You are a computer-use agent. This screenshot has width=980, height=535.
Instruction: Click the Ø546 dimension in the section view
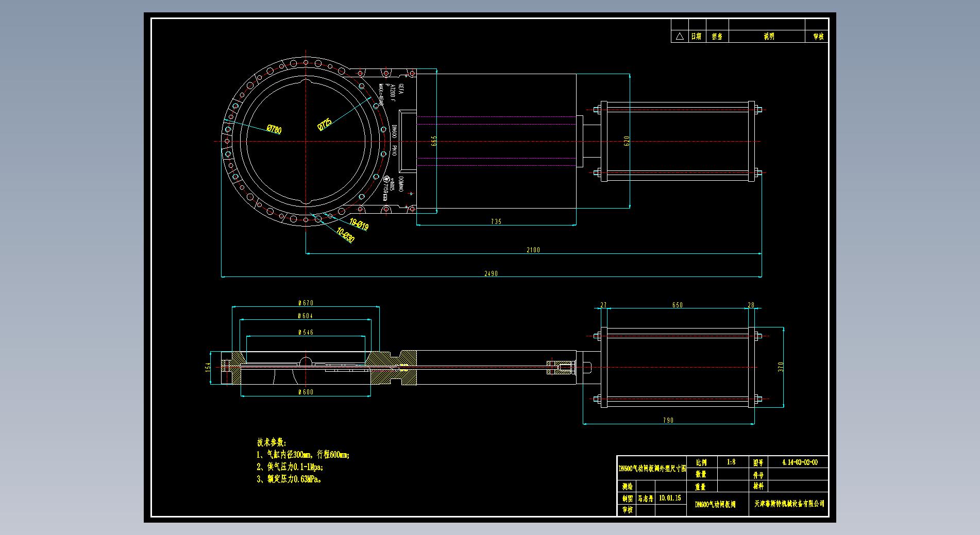click(306, 332)
